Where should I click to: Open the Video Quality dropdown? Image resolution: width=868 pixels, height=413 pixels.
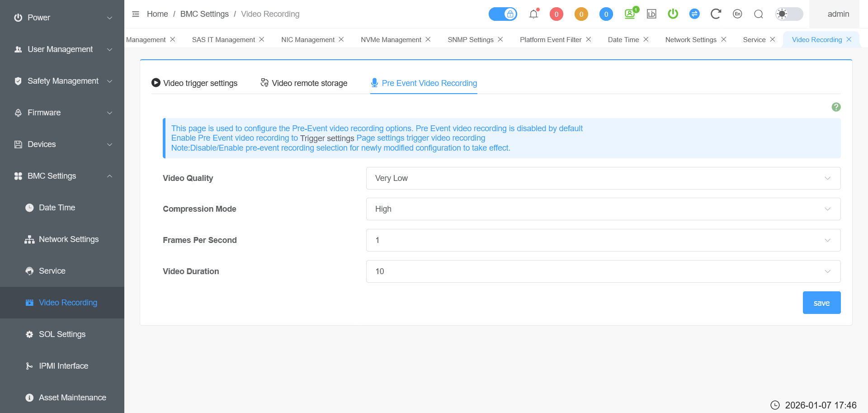coord(603,178)
